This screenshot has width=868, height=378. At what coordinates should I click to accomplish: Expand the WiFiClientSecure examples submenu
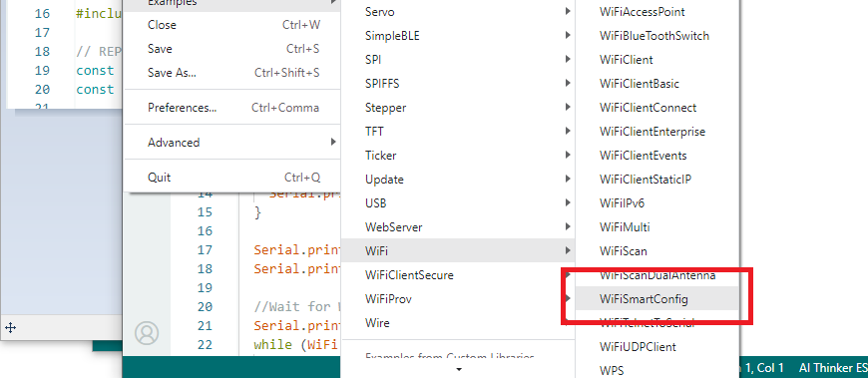tap(458, 275)
